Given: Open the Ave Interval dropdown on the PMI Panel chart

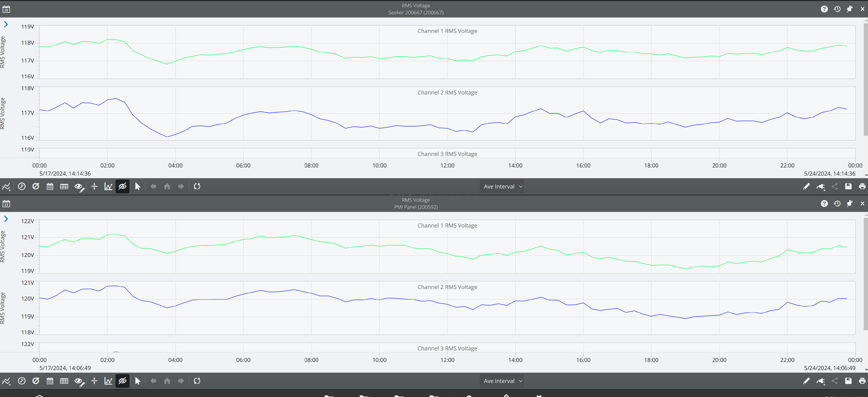Looking at the screenshot, I should [x=502, y=380].
